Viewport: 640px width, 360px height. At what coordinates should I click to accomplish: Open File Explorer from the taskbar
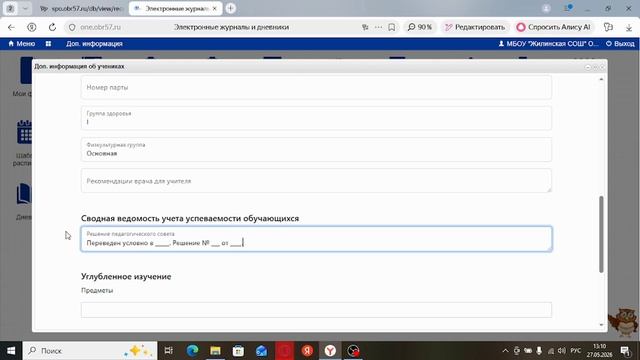click(x=216, y=351)
